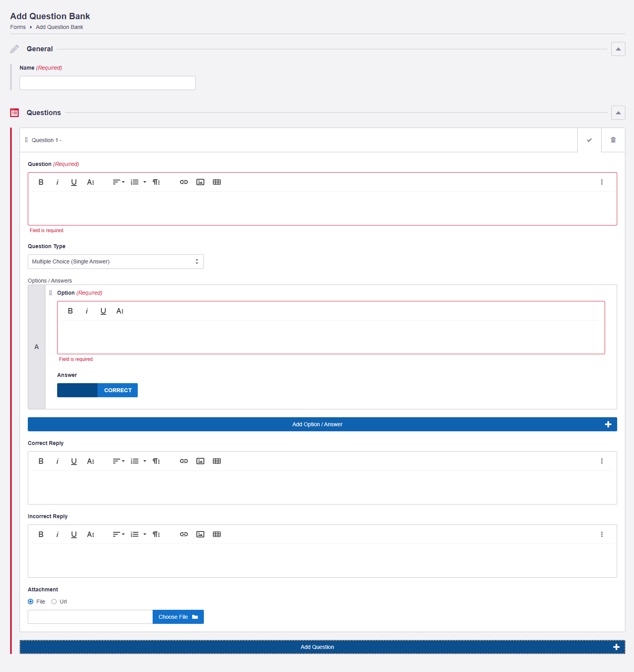Open paragraph style in the Incorrect Reply editor
634x672 pixels.
[x=156, y=534]
